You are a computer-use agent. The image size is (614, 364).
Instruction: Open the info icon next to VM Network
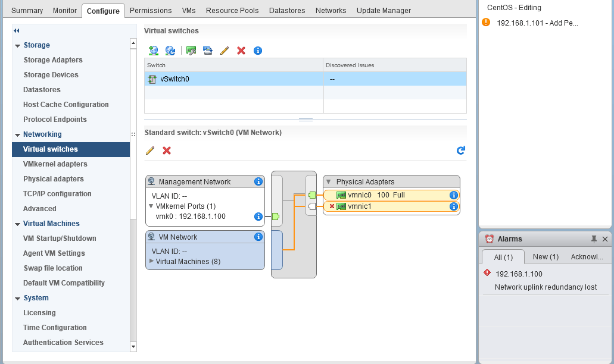(258, 237)
